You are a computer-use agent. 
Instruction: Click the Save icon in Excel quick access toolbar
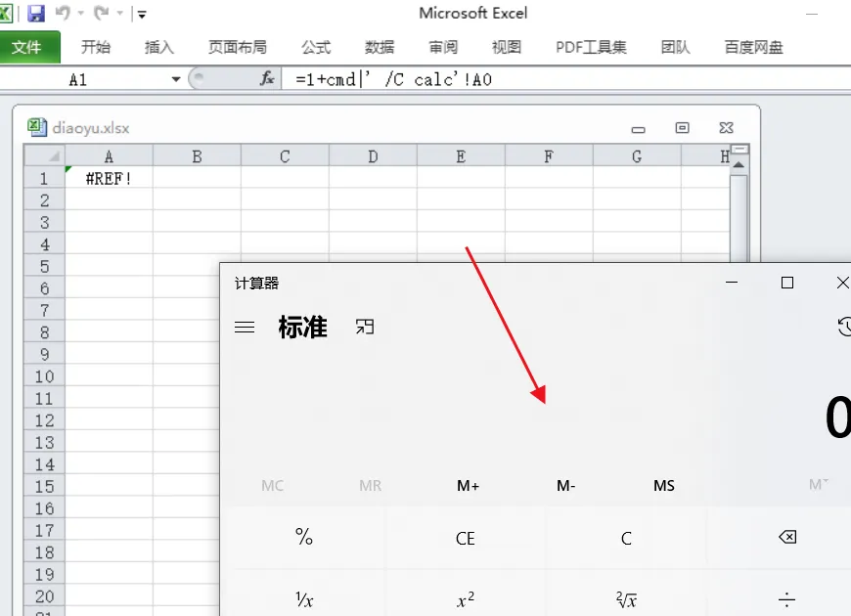(36, 13)
